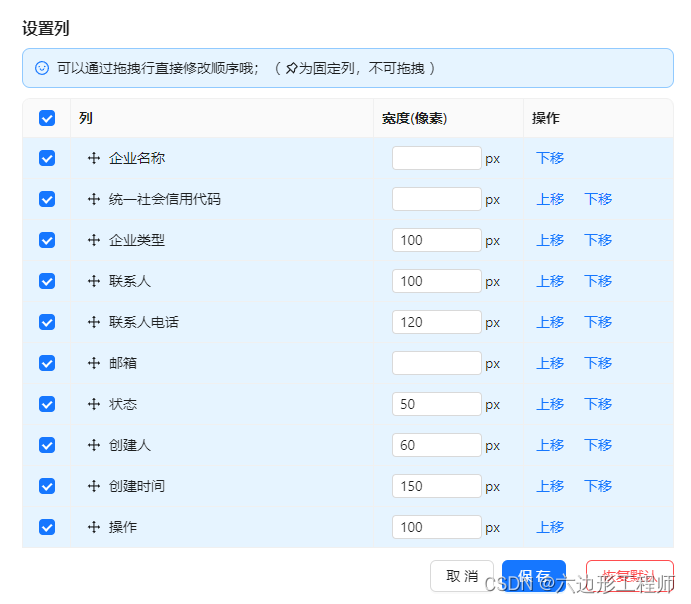Focus the width field for 统一社会信用代码
691x604 pixels.
tap(437, 199)
